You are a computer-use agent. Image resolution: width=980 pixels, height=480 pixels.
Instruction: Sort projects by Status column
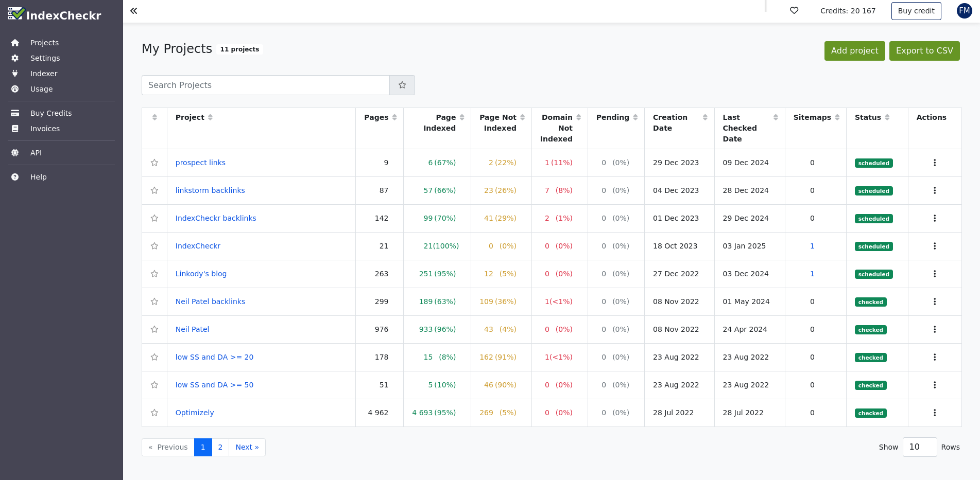(x=887, y=117)
